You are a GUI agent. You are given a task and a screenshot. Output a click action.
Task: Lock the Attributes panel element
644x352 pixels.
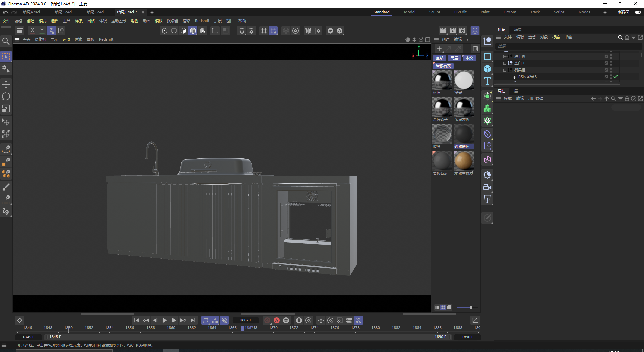tap(627, 99)
